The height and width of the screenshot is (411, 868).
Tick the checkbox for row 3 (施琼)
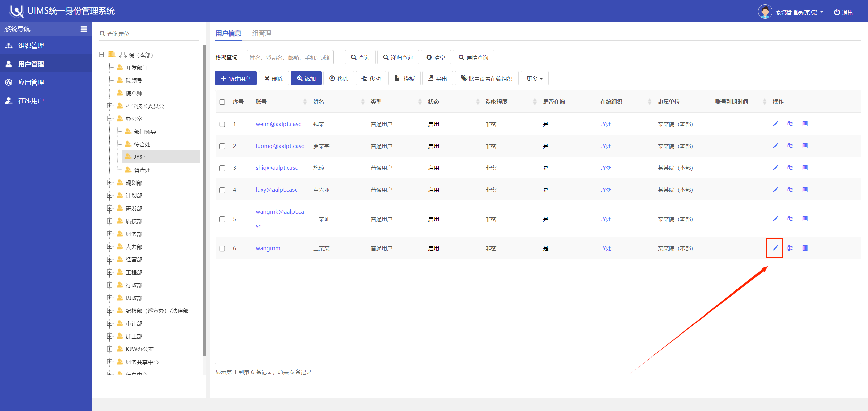click(222, 168)
